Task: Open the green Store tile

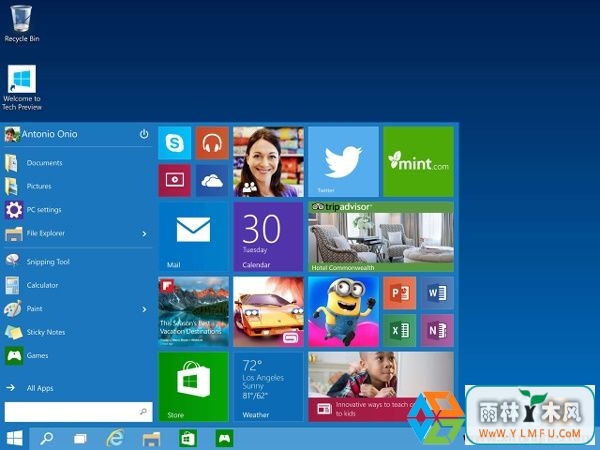Action: click(x=193, y=386)
